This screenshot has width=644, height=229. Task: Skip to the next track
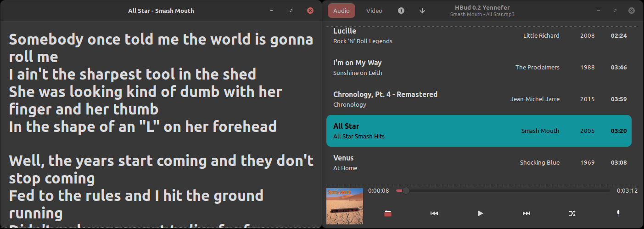pyautogui.click(x=526, y=213)
